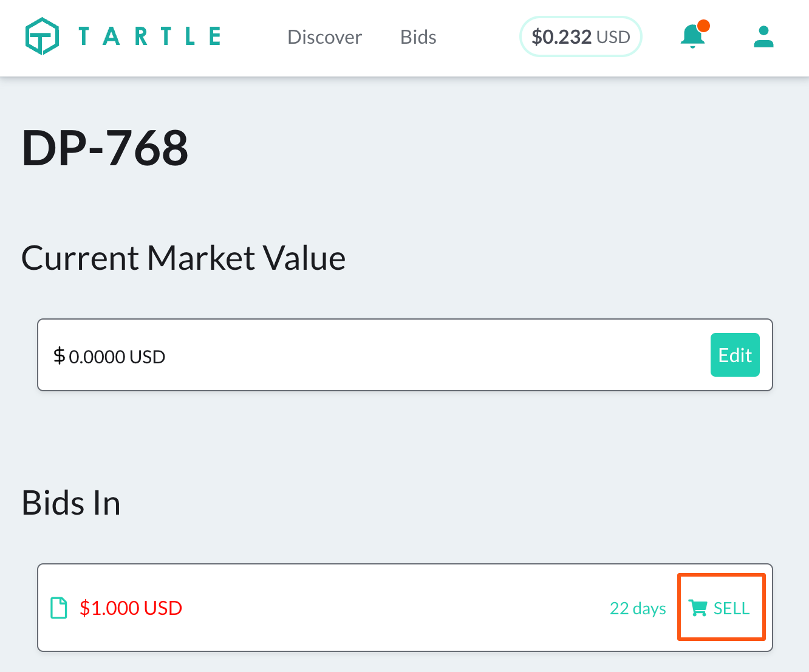Click the shopping cart icon beside SELL

[698, 608]
